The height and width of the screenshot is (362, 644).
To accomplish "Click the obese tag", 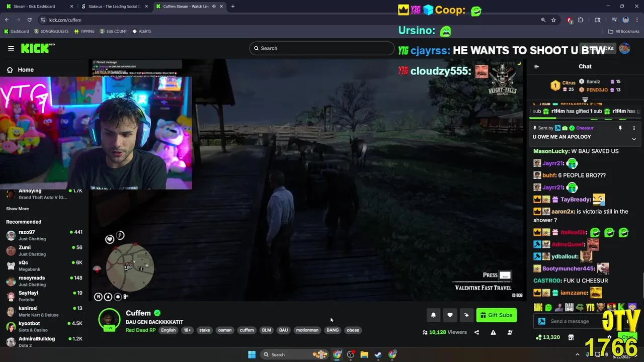I will (353, 330).
